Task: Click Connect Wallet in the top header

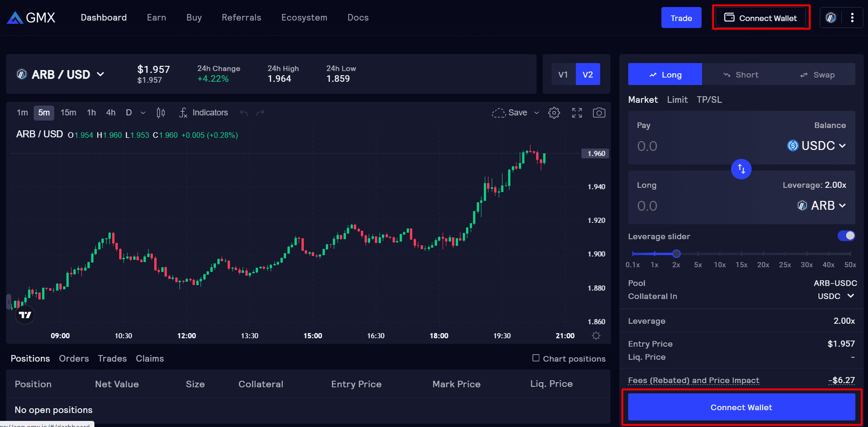Action: (761, 18)
